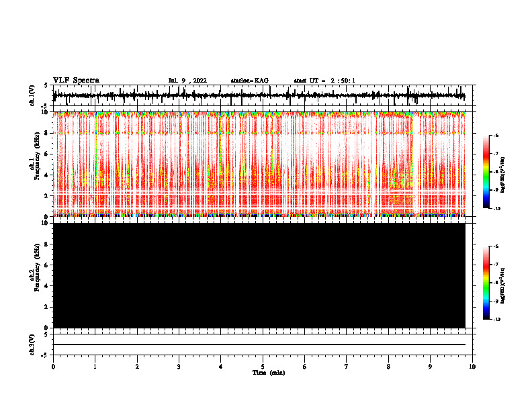Click time axis tick label "1"

tap(95, 367)
